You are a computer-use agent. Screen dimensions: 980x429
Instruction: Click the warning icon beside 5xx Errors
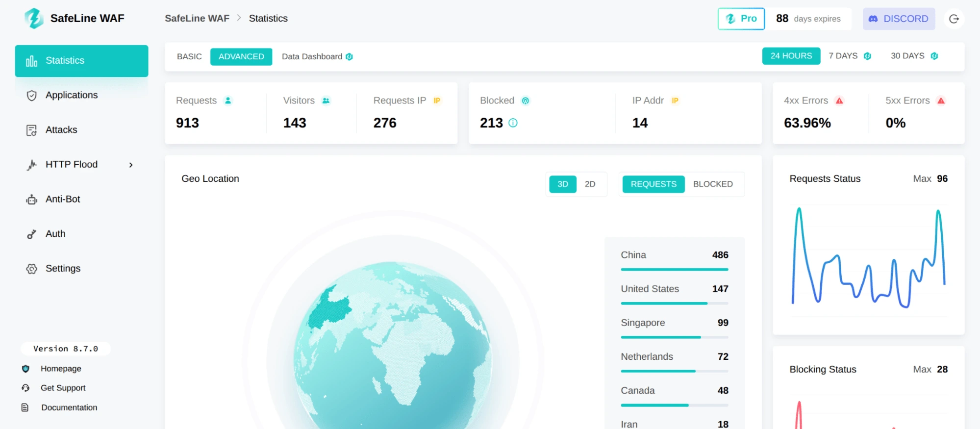point(941,101)
